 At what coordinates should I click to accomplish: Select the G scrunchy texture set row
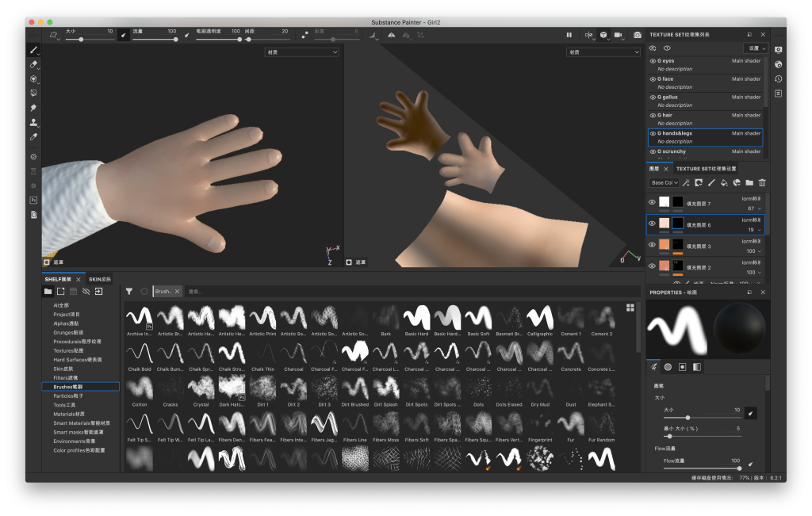705,152
